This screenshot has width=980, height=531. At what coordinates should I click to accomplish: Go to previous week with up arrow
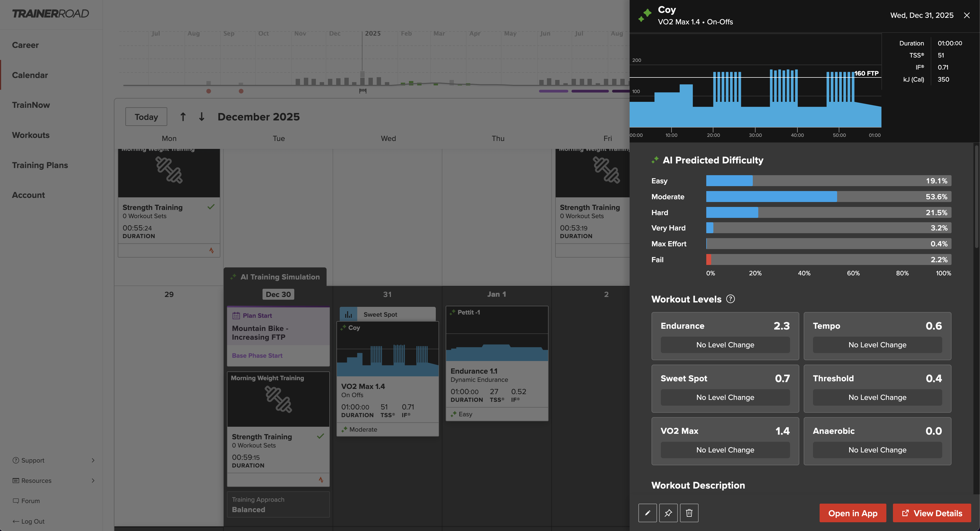pyautogui.click(x=183, y=117)
